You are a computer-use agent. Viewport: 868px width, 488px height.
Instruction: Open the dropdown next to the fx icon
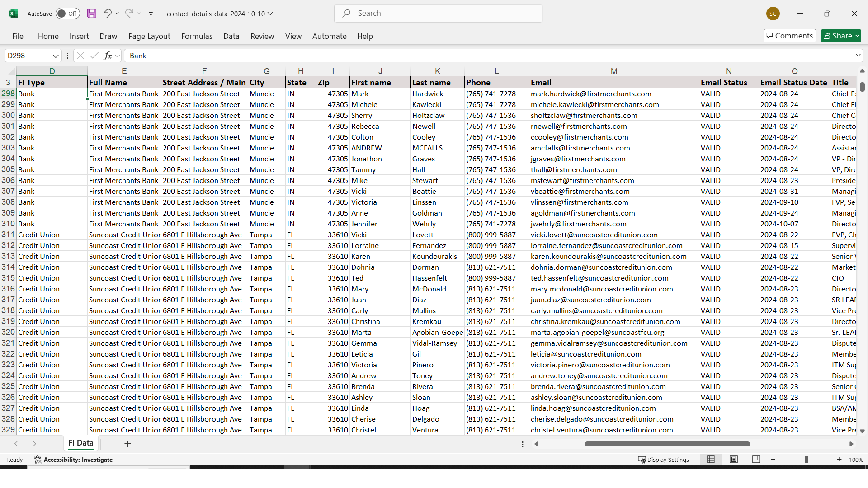pyautogui.click(x=117, y=56)
